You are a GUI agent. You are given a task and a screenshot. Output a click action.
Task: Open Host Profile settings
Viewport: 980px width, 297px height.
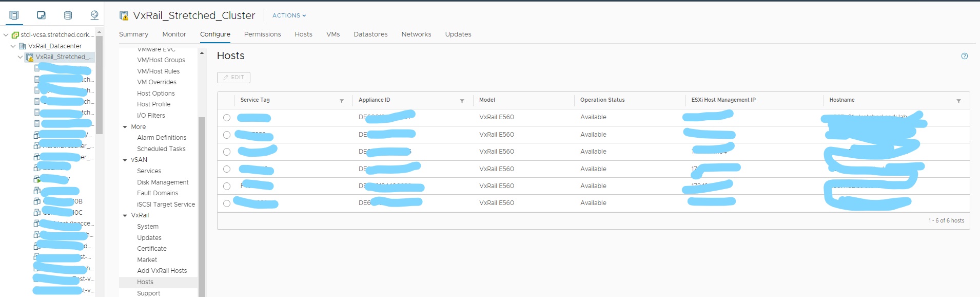coord(153,104)
